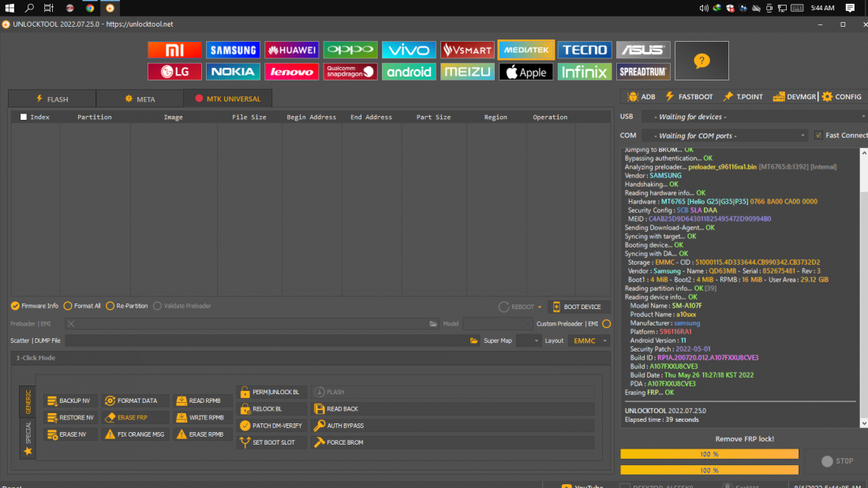Image resolution: width=868 pixels, height=488 pixels.
Task: Open the favorites star icon in 1-Click panel
Action: pyautogui.click(x=28, y=452)
